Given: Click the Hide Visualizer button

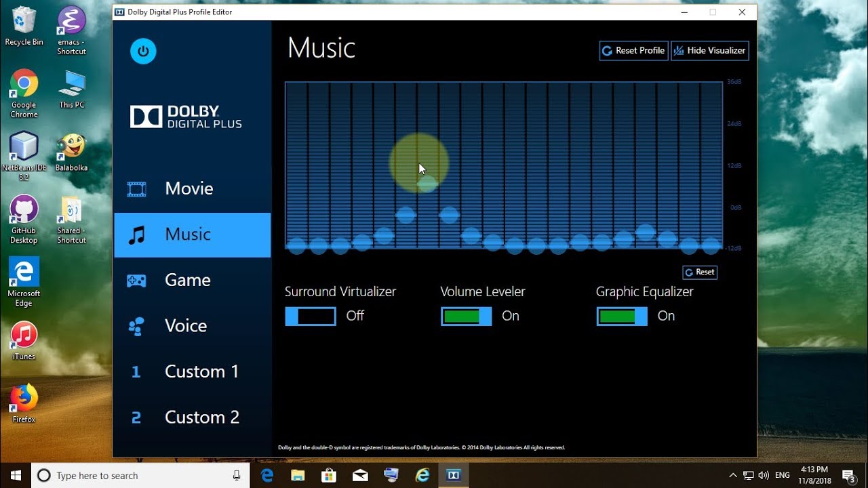Looking at the screenshot, I should coord(710,51).
